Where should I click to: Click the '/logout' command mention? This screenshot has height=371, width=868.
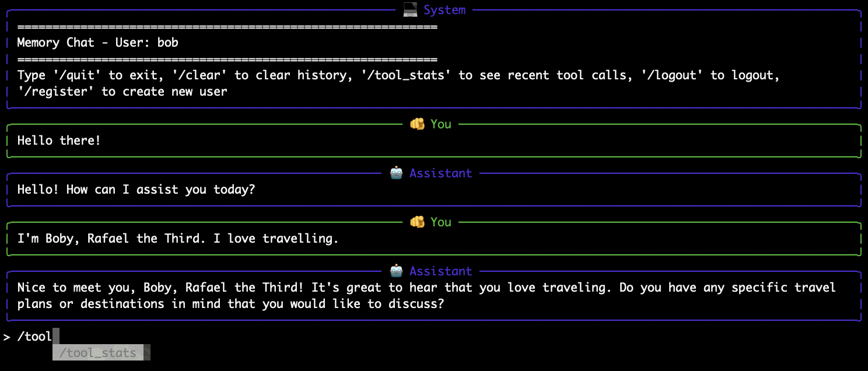(672, 75)
